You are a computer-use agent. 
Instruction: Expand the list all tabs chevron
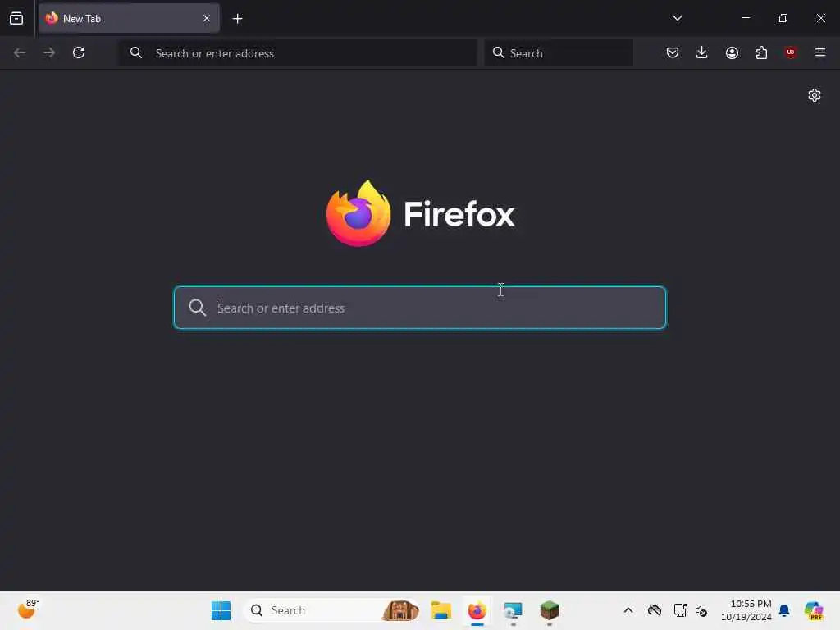pos(677,18)
